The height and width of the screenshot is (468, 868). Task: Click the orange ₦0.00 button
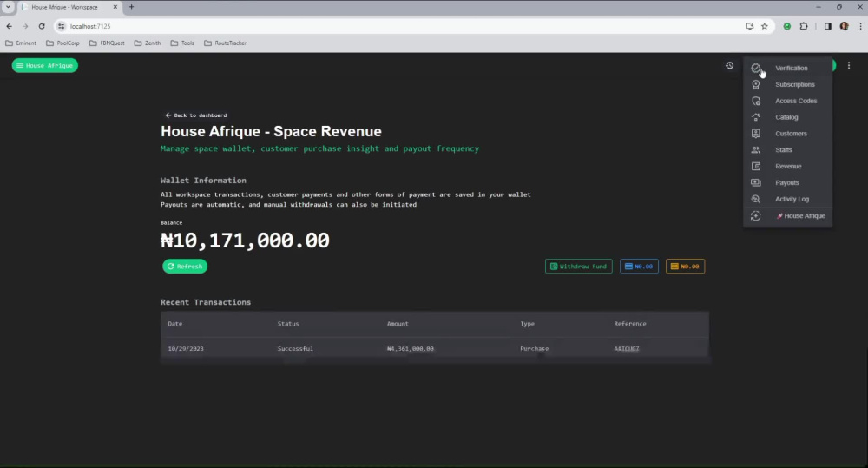coord(686,267)
